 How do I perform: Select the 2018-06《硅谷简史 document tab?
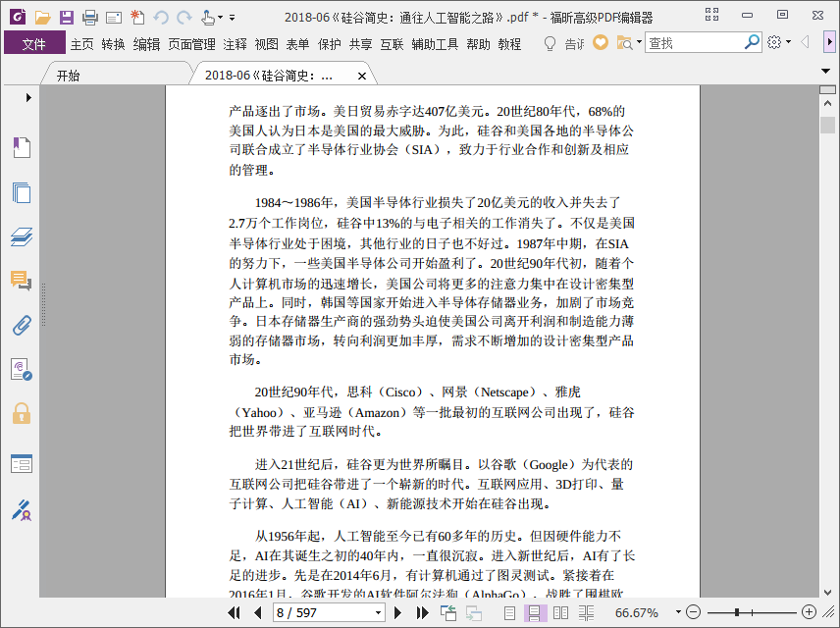[269, 76]
